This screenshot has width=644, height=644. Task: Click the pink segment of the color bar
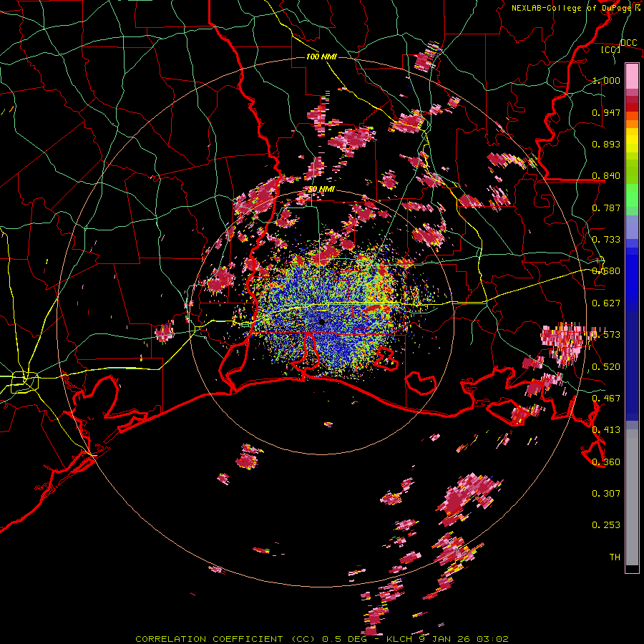pyautogui.click(x=632, y=77)
